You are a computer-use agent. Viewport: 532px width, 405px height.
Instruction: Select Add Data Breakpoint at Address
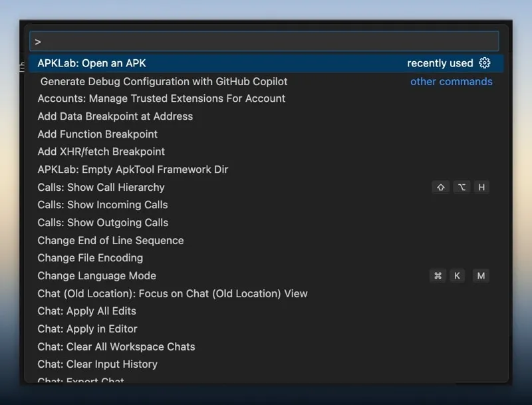pos(115,116)
